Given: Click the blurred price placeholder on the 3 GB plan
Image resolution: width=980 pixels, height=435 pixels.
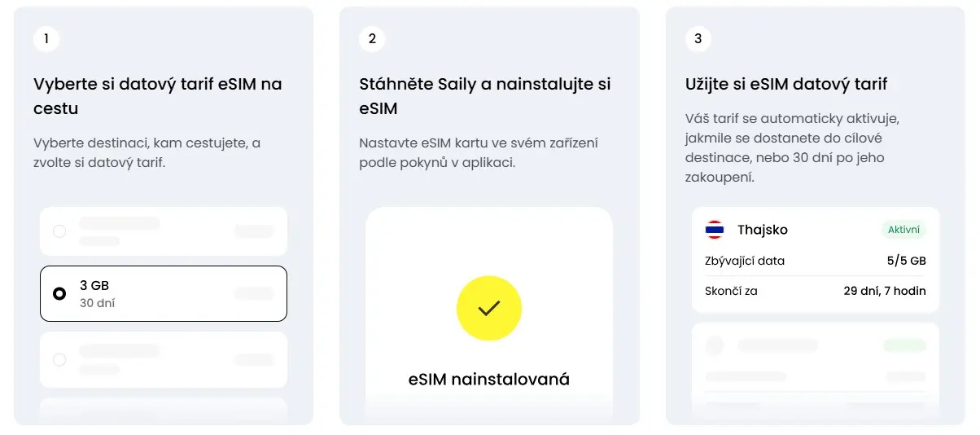Looking at the screenshot, I should (x=254, y=293).
